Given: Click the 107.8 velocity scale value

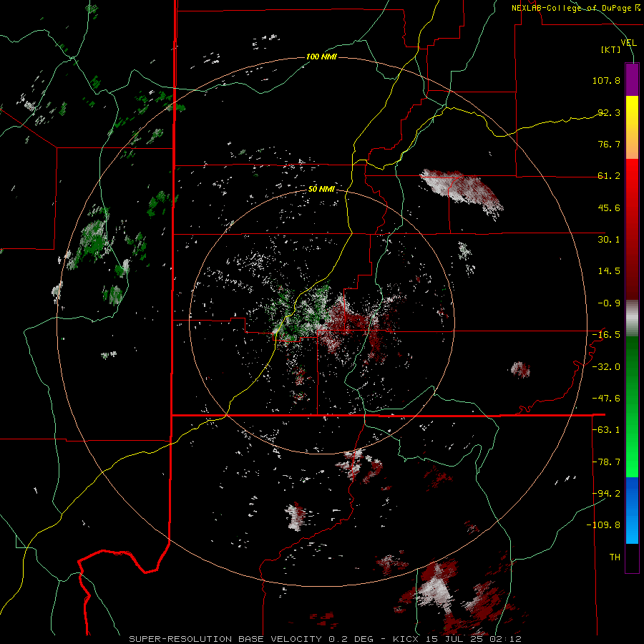Looking at the screenshot, I should 606,80.
